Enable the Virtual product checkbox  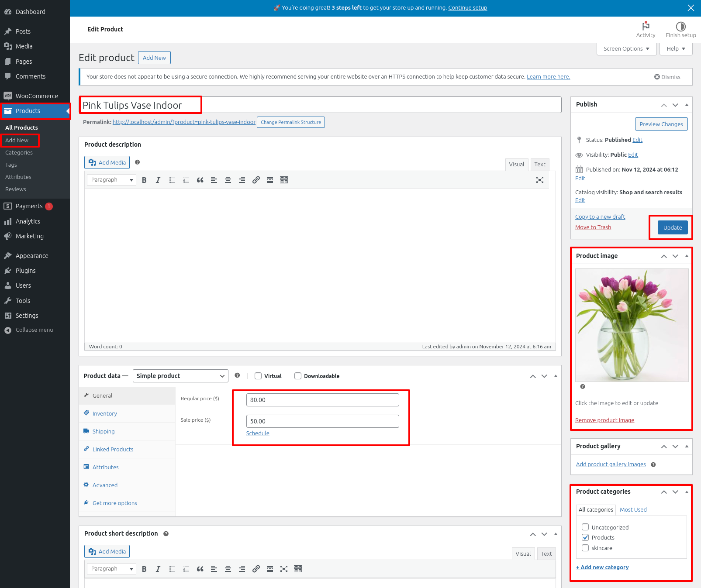pos(258,376)
